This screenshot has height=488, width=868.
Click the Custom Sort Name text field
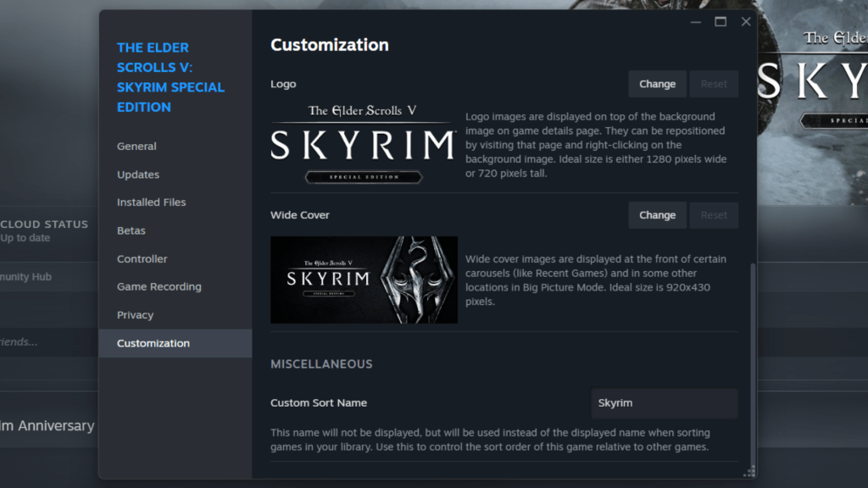click(x=664, y=402)
